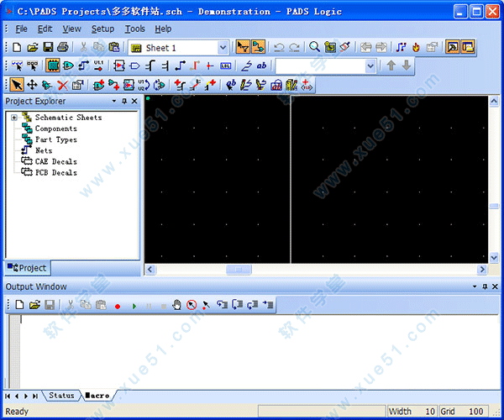Select the Project tab under Project Explorer

click(x=28, y=268)
